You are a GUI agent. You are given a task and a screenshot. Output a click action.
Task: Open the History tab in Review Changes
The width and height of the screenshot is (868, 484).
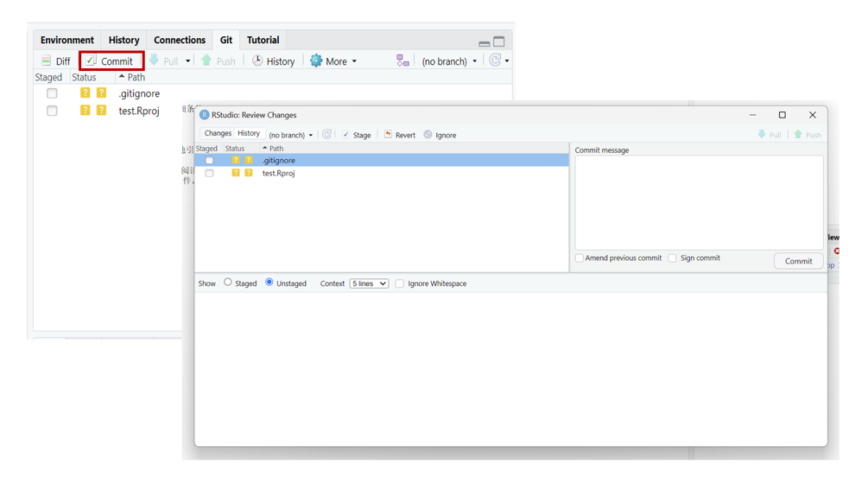tap(249, 134)
